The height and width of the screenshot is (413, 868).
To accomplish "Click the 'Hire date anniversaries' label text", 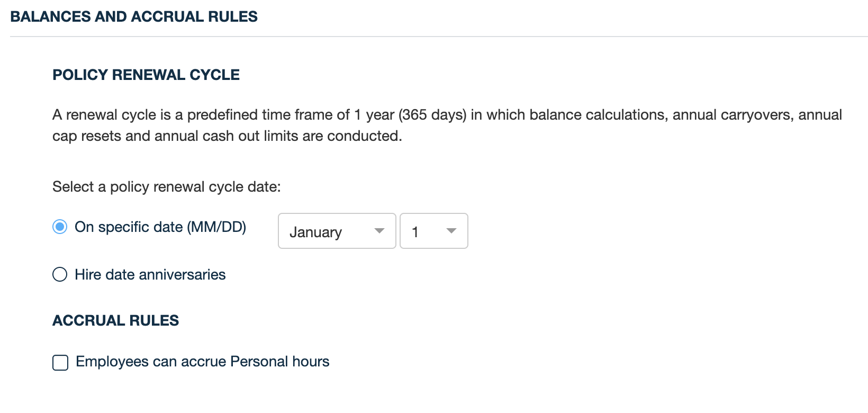I will [150, 274].
